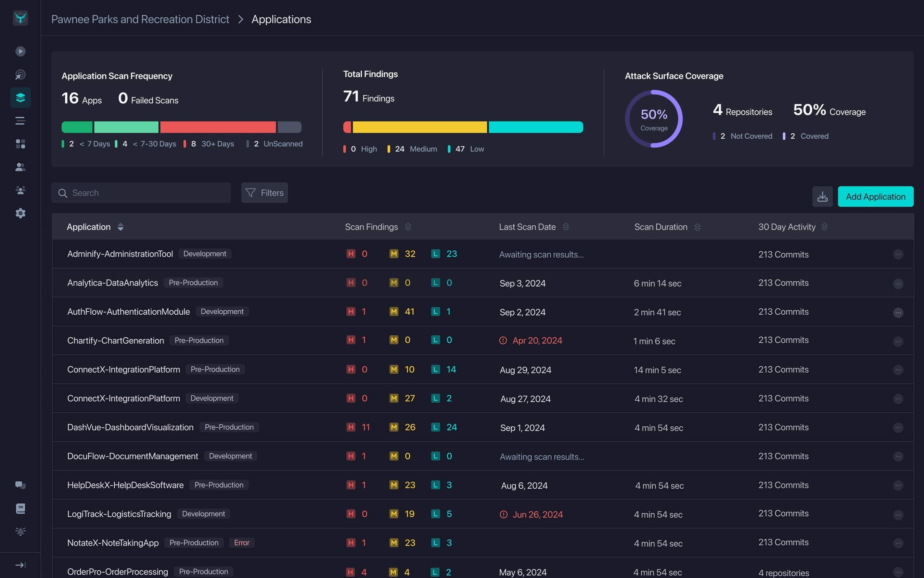Click the red 30+ Days bar segment
Screen dimensions: 924x578
218,127
